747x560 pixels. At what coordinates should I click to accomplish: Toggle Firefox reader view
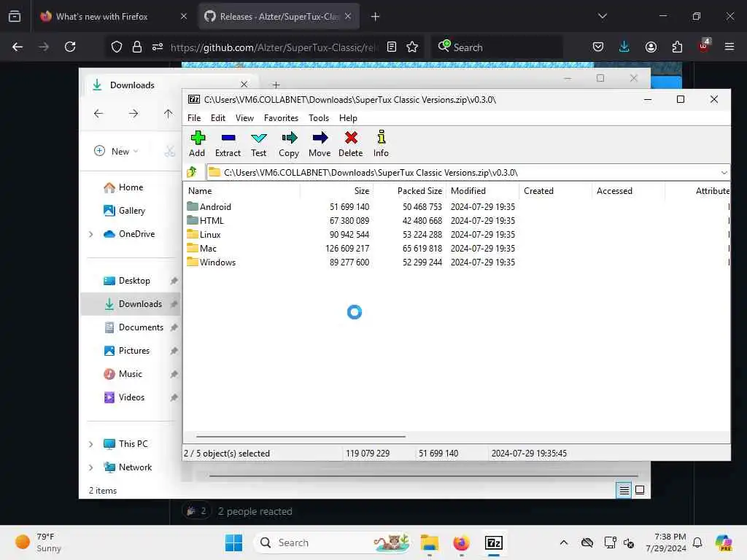[392, 47]
